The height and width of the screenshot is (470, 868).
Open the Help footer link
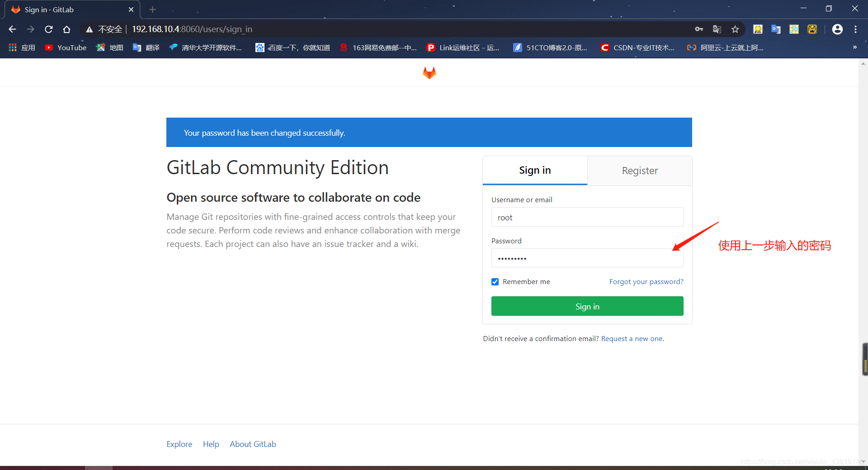coord(211,444)
